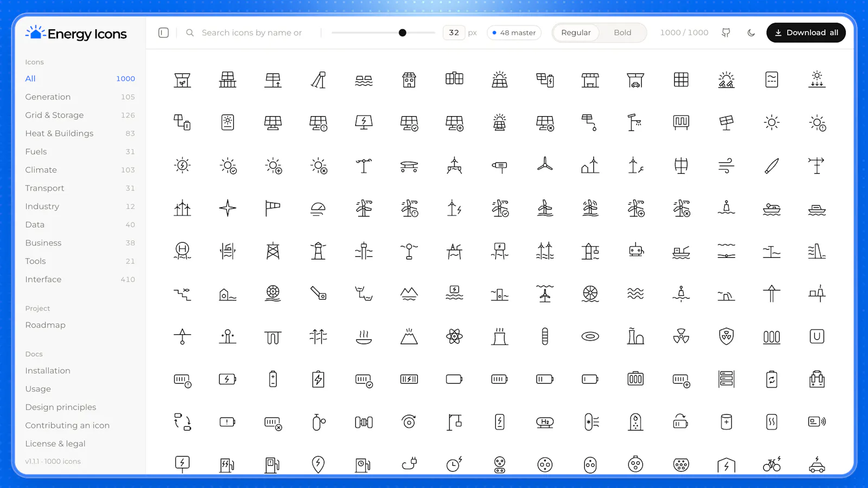Download all icons
868x488 pixels.
tap(806, 33)
